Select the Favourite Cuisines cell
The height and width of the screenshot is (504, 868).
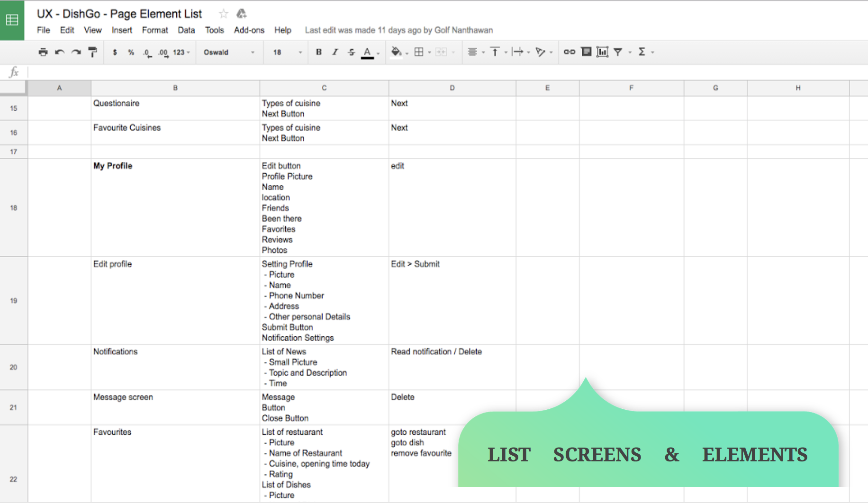tap(175, 133)
